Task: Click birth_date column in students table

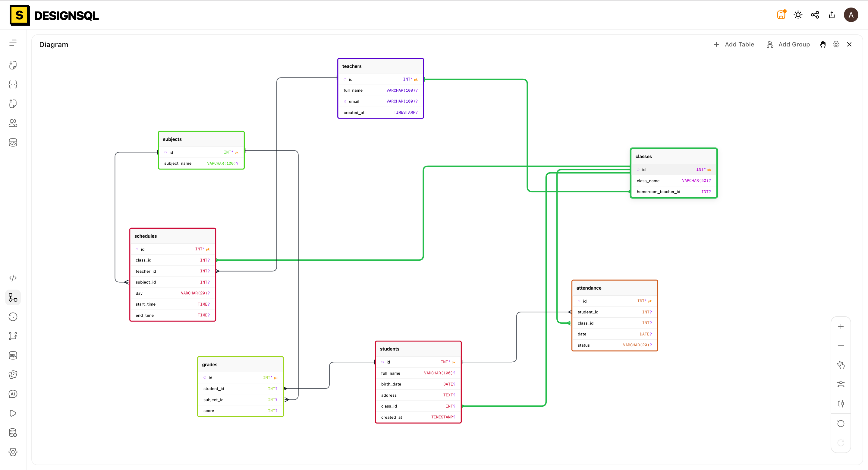Action: point(418,384)
